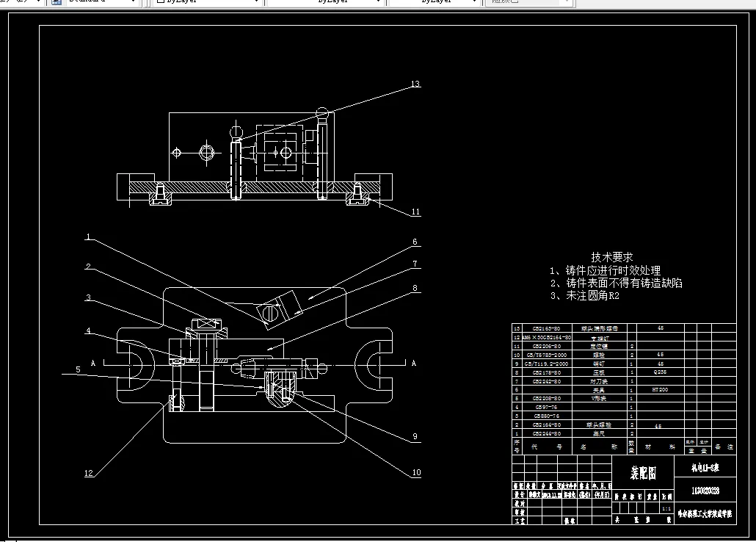Click the V形块 name cell
756x542 pixels.
click(x=599, y=399)
